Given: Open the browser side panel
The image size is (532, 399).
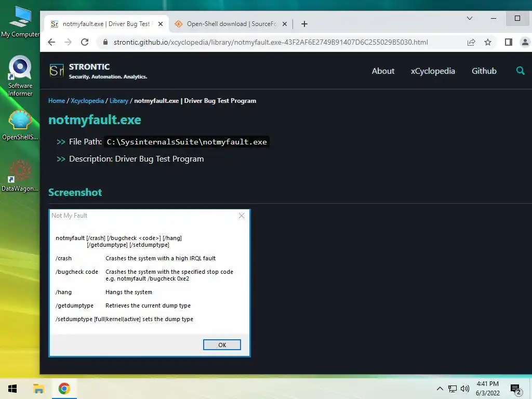Looking at the screenshot, I should [508, 42].
